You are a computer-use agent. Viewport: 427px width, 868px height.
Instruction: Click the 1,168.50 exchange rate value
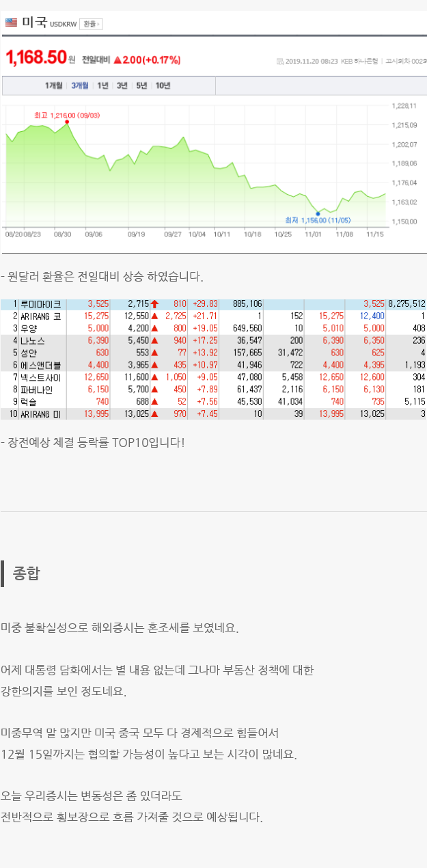click(36, 58)
